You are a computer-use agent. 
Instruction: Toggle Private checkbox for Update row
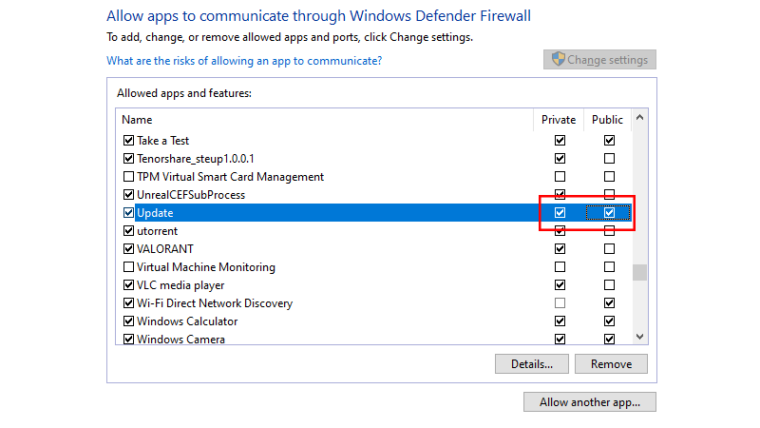pos(560,213)
